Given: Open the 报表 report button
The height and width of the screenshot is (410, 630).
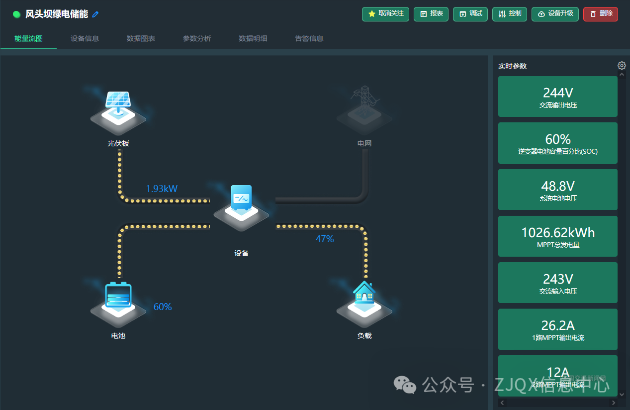Looking at the screenshot, I should 432,14.
